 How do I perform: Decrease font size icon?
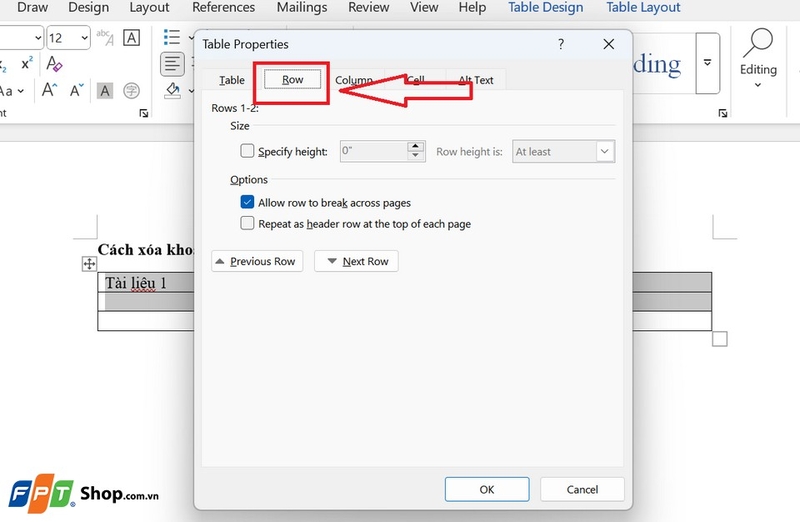point(77,90)
